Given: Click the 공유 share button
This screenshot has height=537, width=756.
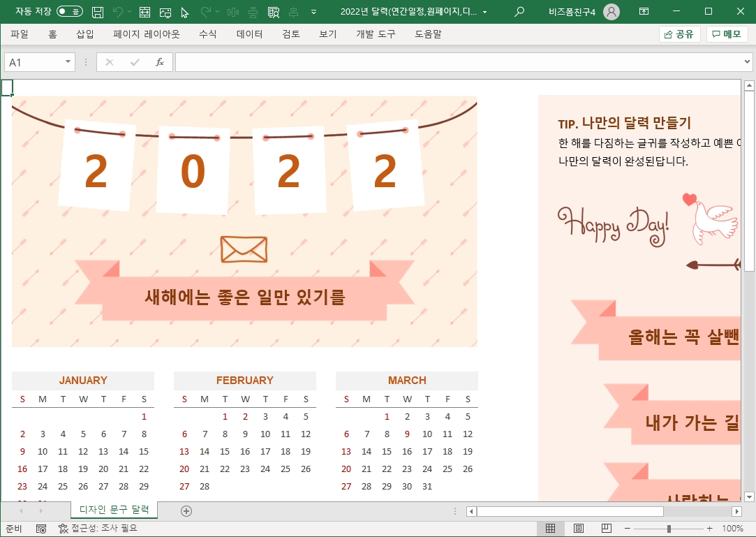Looking at the screenshot, I should [x=679, y=34].
